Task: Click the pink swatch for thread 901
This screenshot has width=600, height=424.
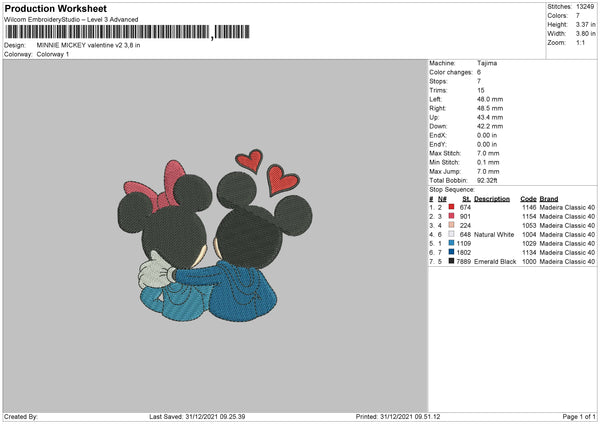Action: click(x=451, y=216)
